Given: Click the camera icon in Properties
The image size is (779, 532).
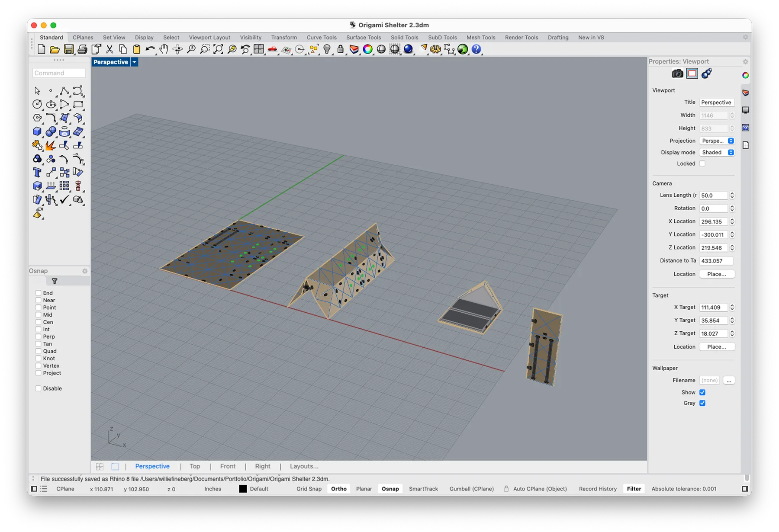Looking at the screenshot, I should tap(677, 74).
